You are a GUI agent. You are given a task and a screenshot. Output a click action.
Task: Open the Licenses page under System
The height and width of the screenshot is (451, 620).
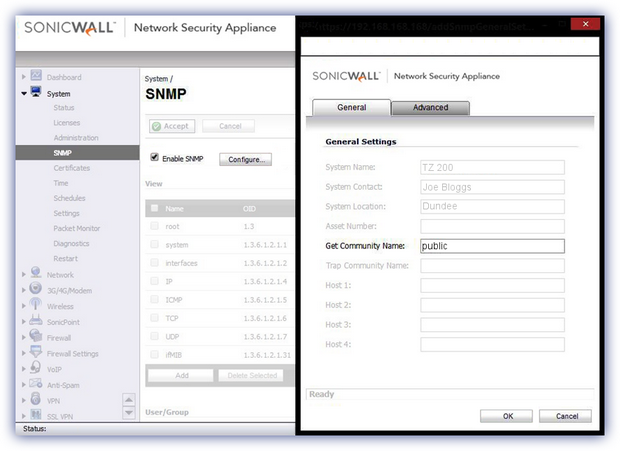coord(67,123)
